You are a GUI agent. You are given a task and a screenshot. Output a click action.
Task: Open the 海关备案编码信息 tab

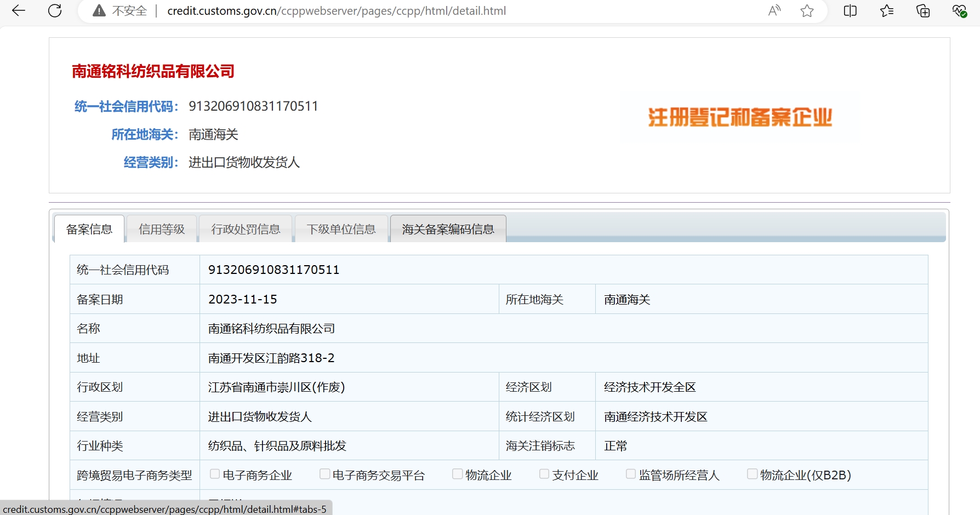coord(448,229)
